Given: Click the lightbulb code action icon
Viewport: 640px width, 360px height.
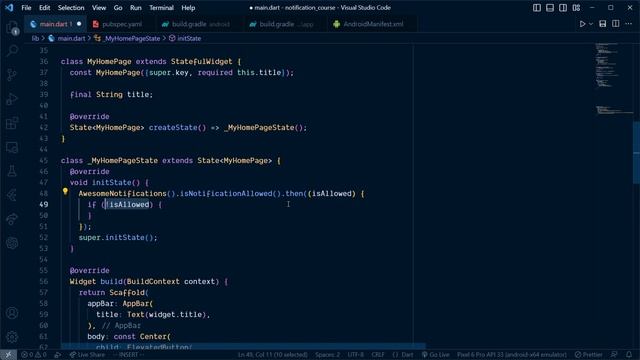Looking at the screenshot, I should [65, 191].
